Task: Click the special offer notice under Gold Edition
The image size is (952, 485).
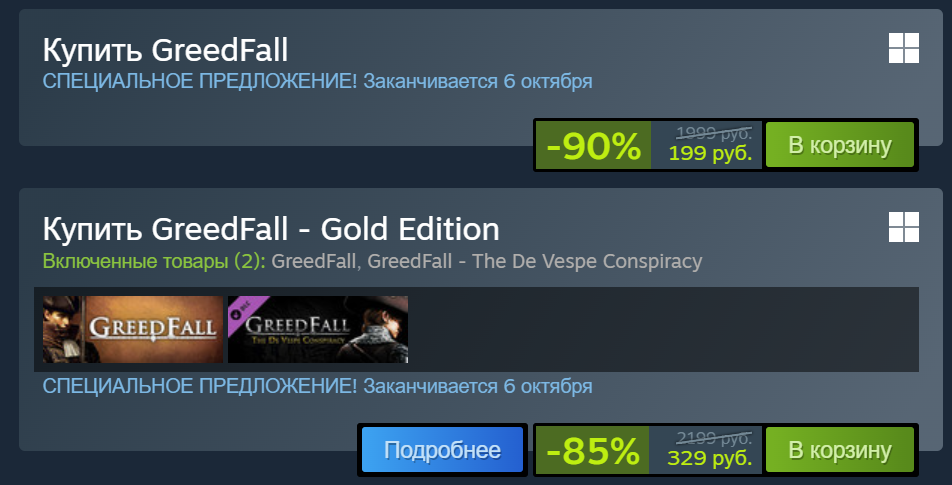Action: click(318, 386)
